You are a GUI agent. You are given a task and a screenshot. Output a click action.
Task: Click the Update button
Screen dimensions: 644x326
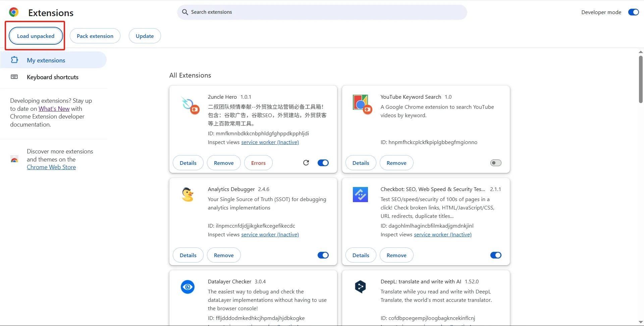pyautogui.click(x=145, y=36)
